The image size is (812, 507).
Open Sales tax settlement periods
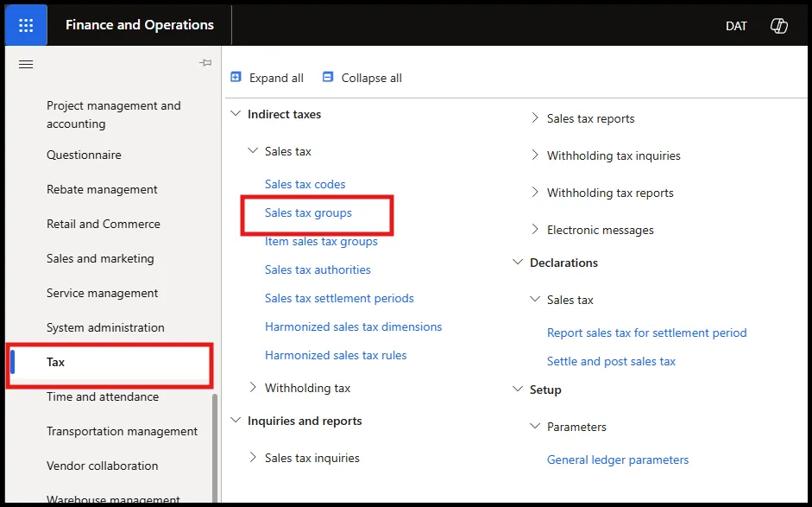point(339,298)
